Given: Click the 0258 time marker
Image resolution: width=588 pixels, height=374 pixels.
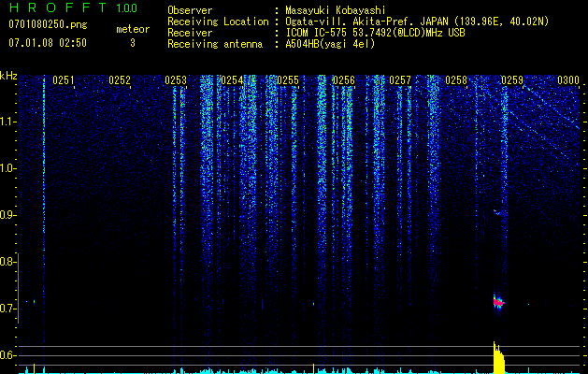Looking at the screenshot, I should point(456,80).
